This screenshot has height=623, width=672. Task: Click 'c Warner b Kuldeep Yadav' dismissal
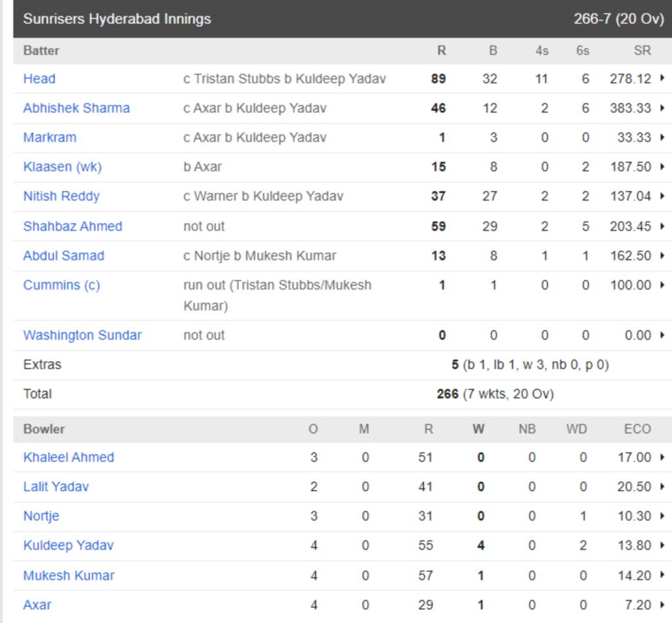263,196
